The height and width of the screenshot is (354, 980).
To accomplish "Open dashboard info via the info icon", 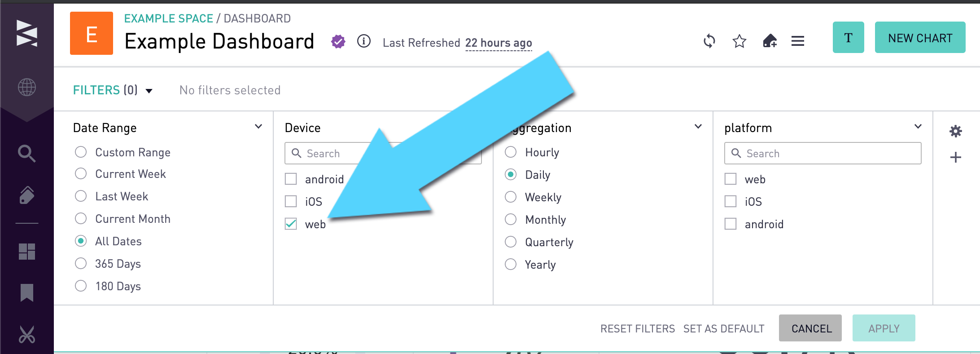I will (x=364, y=41).
